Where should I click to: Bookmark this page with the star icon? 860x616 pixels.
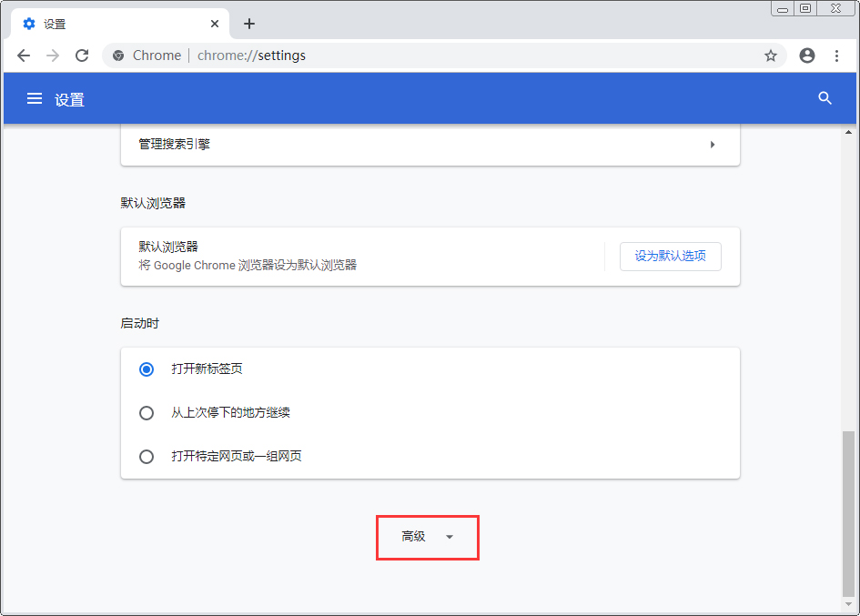click(771, 56)
